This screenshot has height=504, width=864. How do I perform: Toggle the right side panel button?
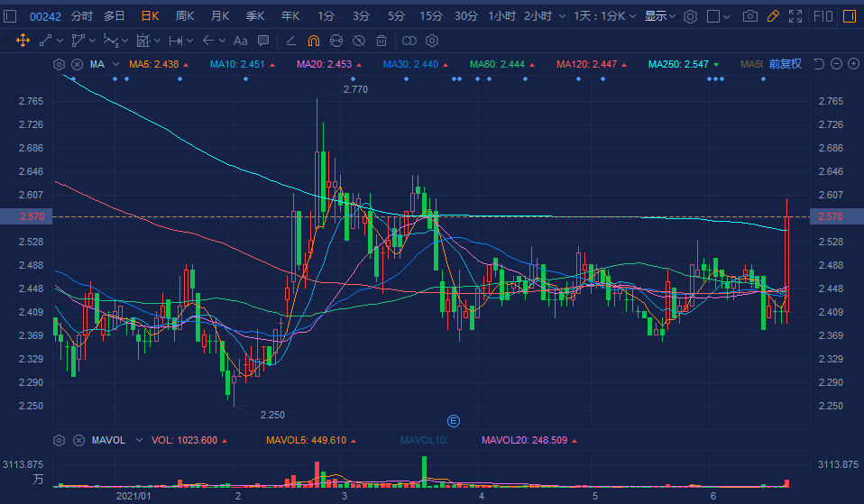click(x=850, y=16)
